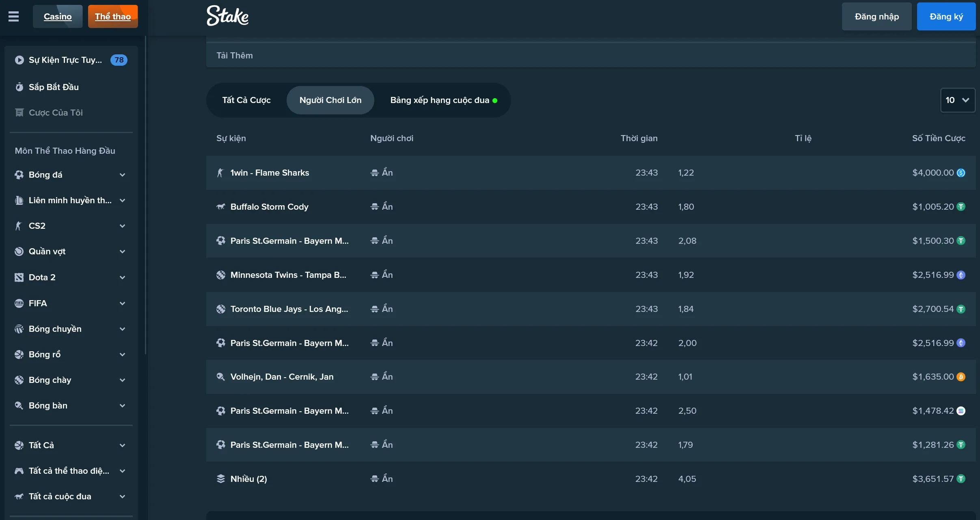This screenshot has width=980, height=520.
Task: Click the FIFA sidebar icon
Action: tap(19, 303)
